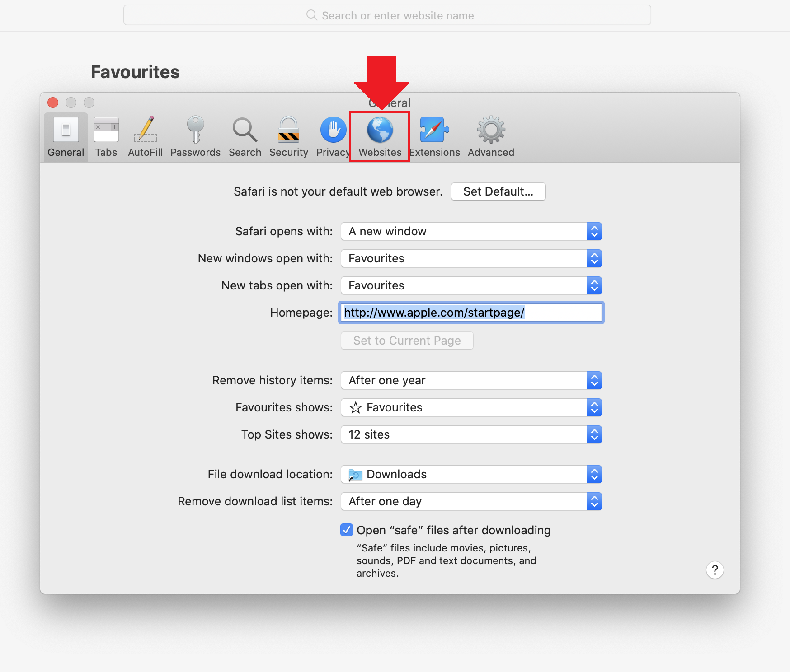Expand the File download location dropdown
This screenshot has height=672, width=790.
point(471,474)
